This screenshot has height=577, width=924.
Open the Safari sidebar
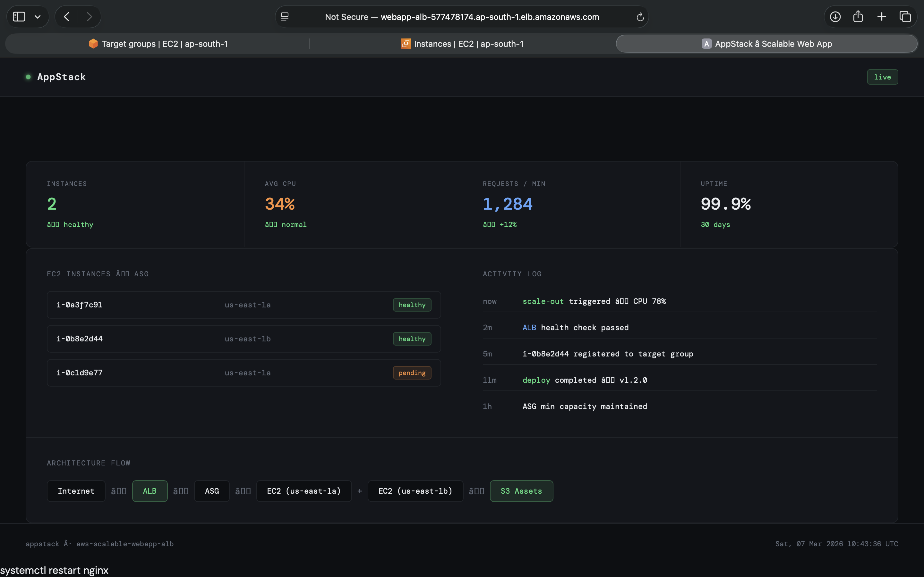tap(20, 16)
